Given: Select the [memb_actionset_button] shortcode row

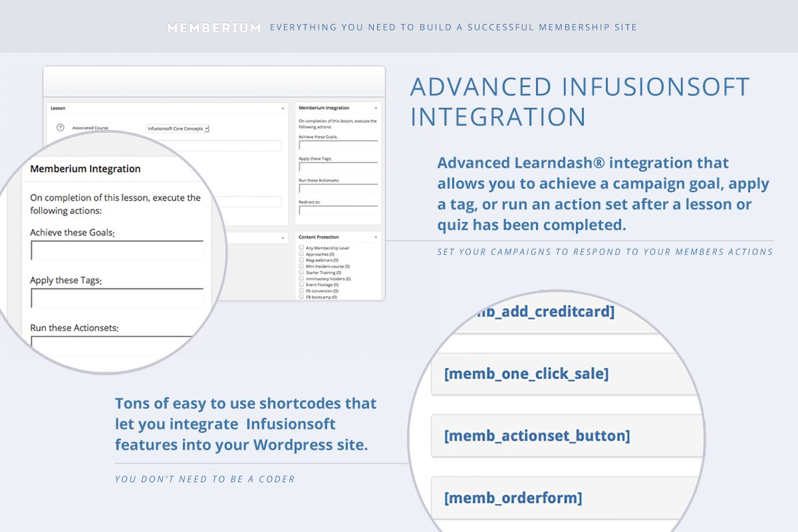Looking at the screenshot, I should [x=567, y=436].
